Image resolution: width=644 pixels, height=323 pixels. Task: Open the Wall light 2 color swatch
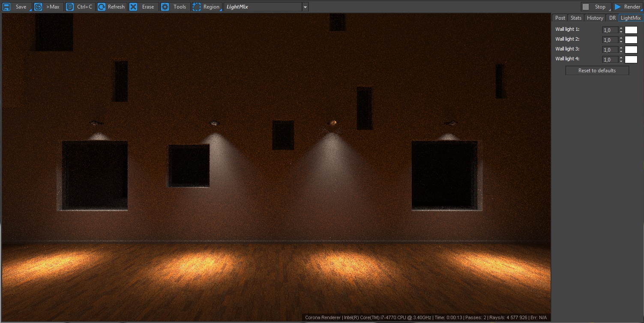pyautogui.click(x=631, y=40)
